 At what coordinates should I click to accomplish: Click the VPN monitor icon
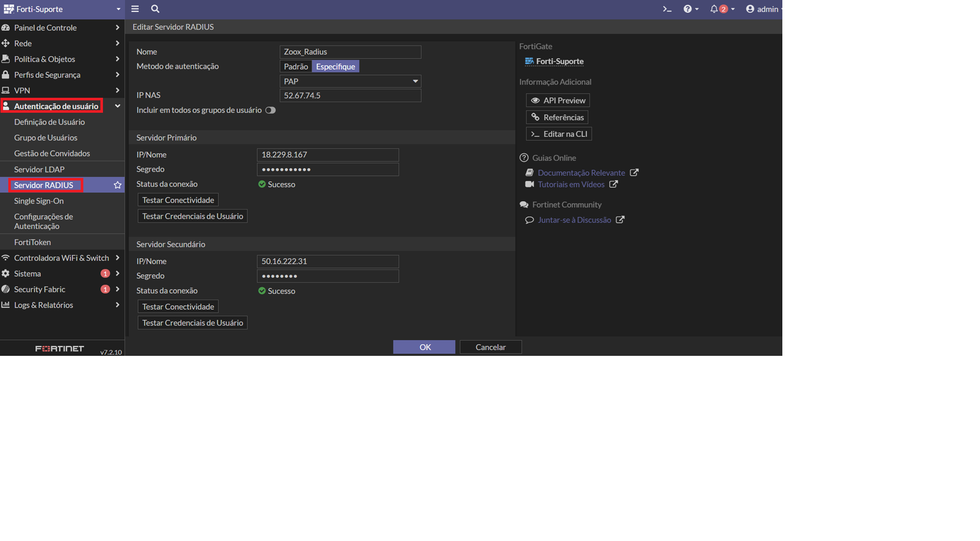click(x=6, y=91)
